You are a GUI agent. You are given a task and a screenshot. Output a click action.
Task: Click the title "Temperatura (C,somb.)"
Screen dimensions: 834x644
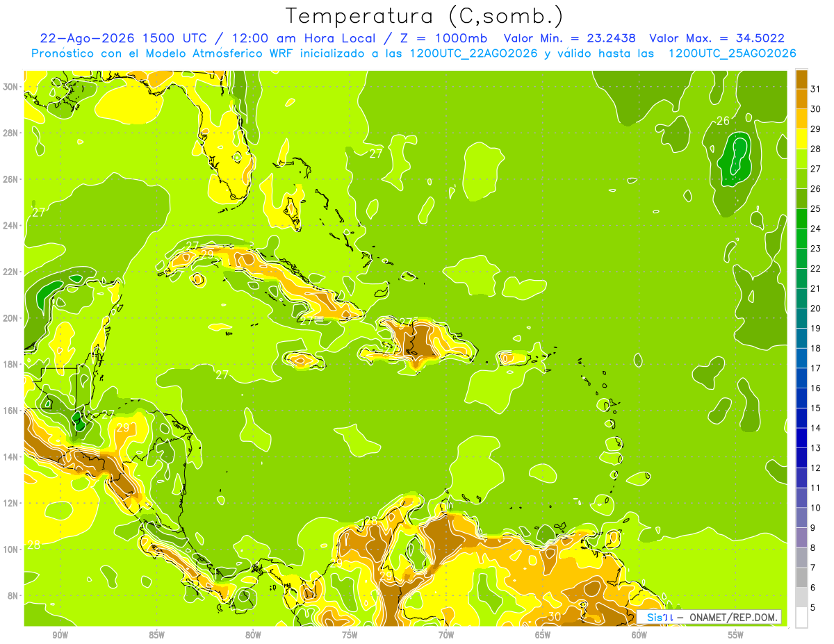424,16
